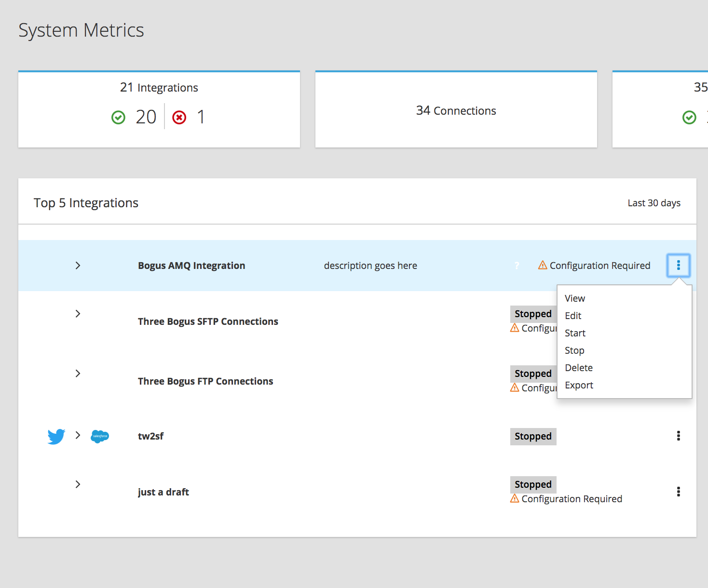Choose Export from the actions menu
This screenshot has height=588, width=708.
point(579,385)
